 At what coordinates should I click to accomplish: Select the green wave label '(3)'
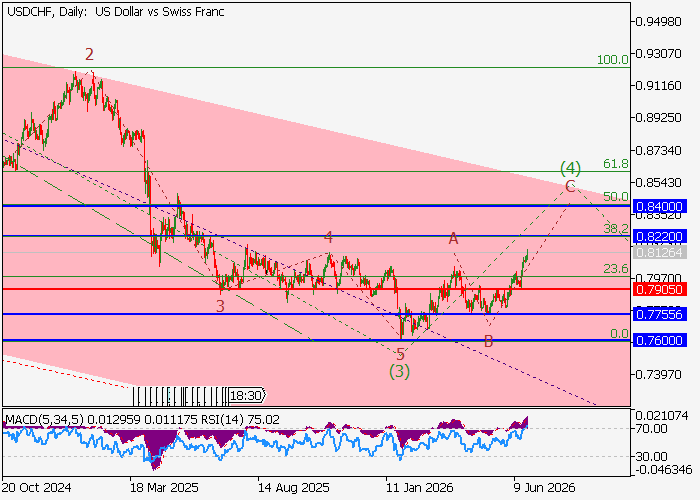point(399,371)
